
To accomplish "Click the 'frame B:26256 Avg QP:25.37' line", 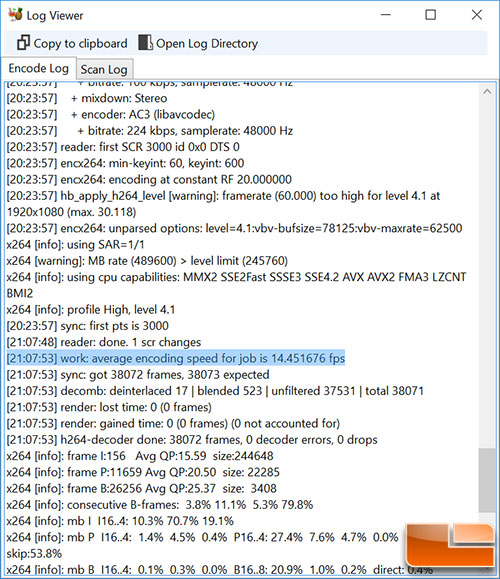I will [x=142, y=489].
